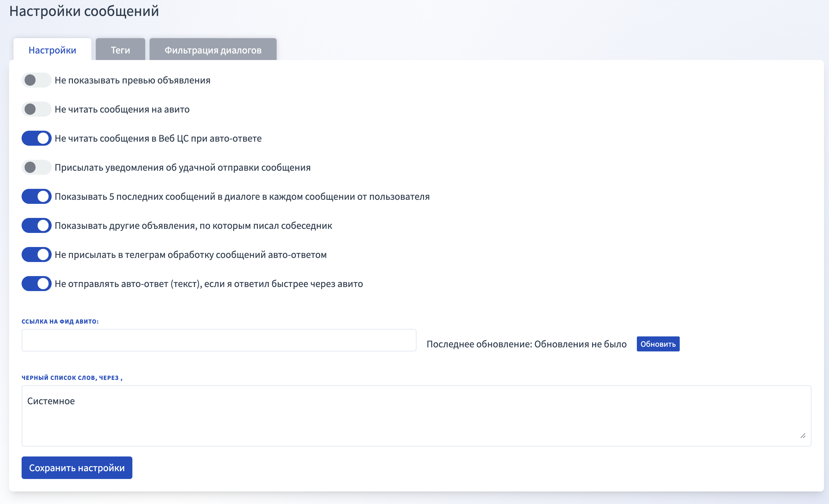Focus the Avito feed link input field
The width and height of the screenshot is (829, 504).
[x=219, y=340]
